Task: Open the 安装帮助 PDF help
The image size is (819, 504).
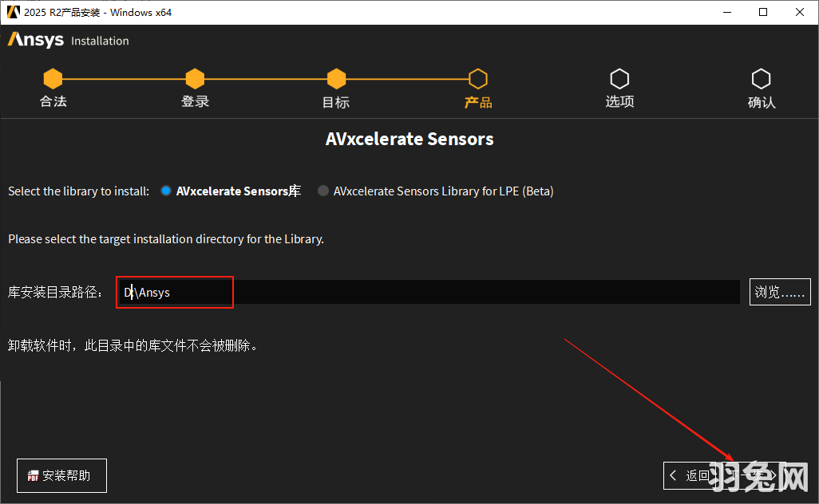Action: coord(61,475)
